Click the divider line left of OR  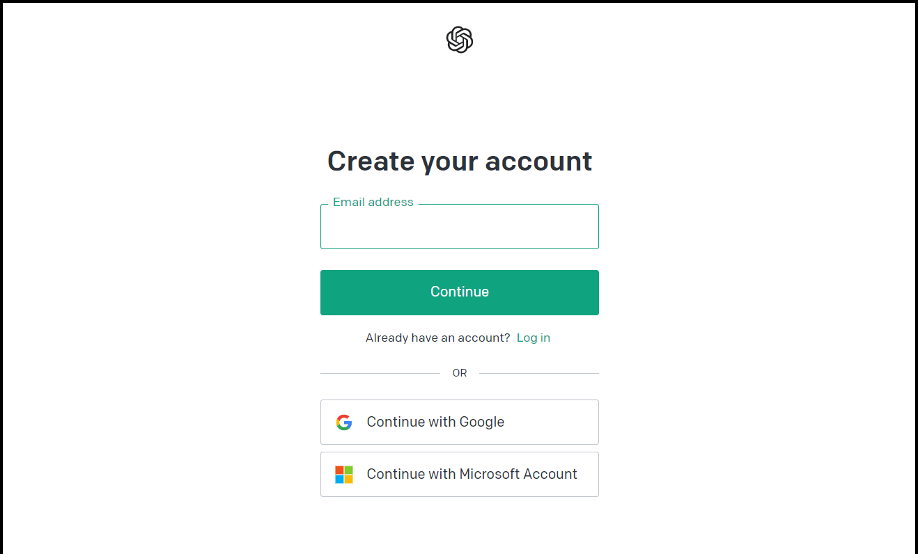380,373
